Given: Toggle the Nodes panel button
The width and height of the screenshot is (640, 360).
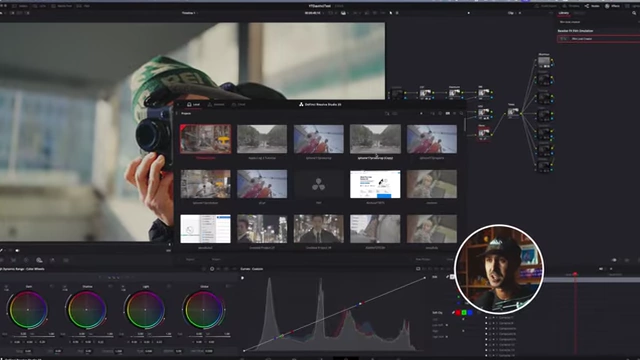Looking at the screenshot, I should point(592,6).
